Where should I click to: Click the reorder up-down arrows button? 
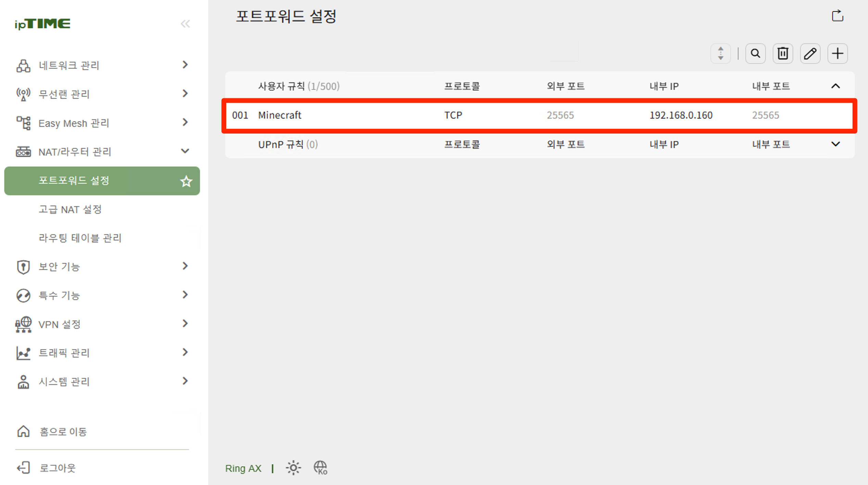pyautogui.click(x=720, y=53)
